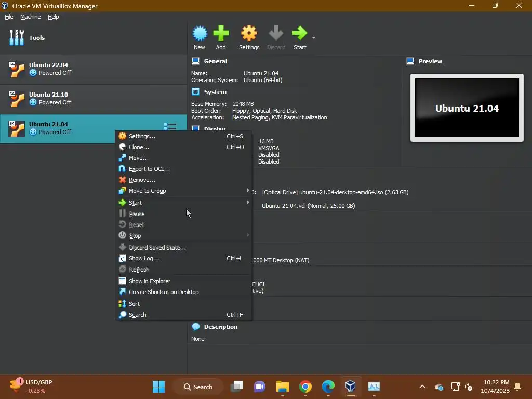Viewport: 532px width, 399px height.
Task: Open the Teams chat taskbar icon
Action: [260, 387]
